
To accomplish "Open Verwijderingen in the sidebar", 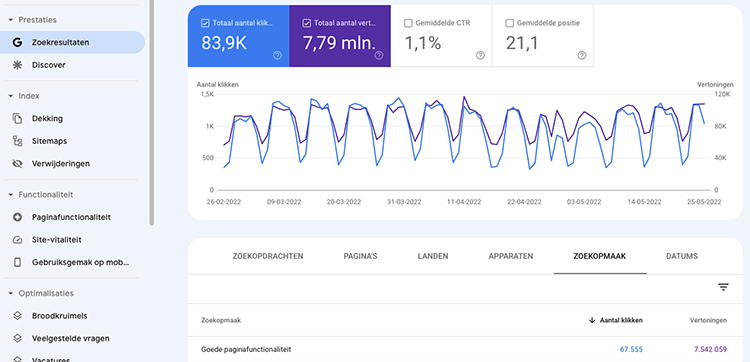I will [x=61, y=164].
